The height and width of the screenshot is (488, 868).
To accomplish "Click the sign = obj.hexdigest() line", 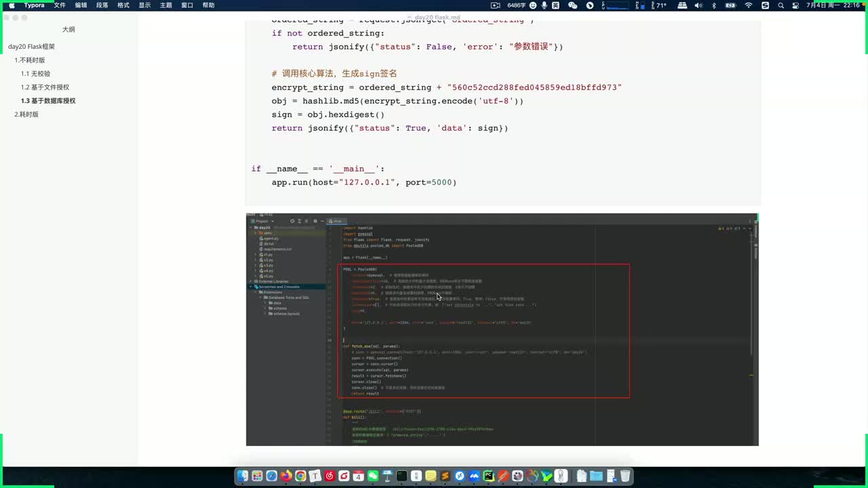I will (328, 115).
